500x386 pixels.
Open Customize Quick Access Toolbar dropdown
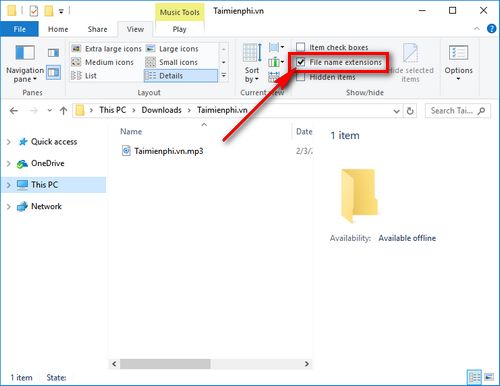61,11
